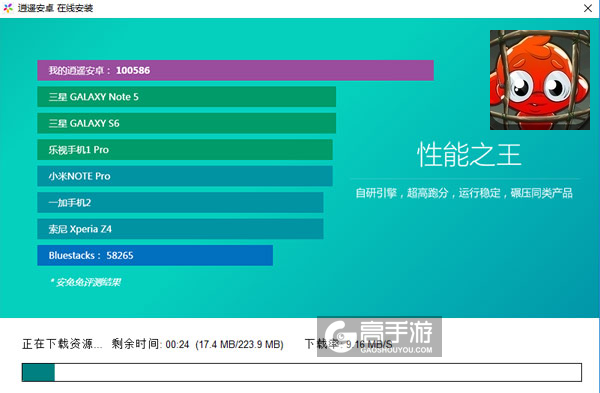This screenshot has height=393, width=600.
Task: Close the 逍遥安卓 installer window
Action: click(588, 8)
